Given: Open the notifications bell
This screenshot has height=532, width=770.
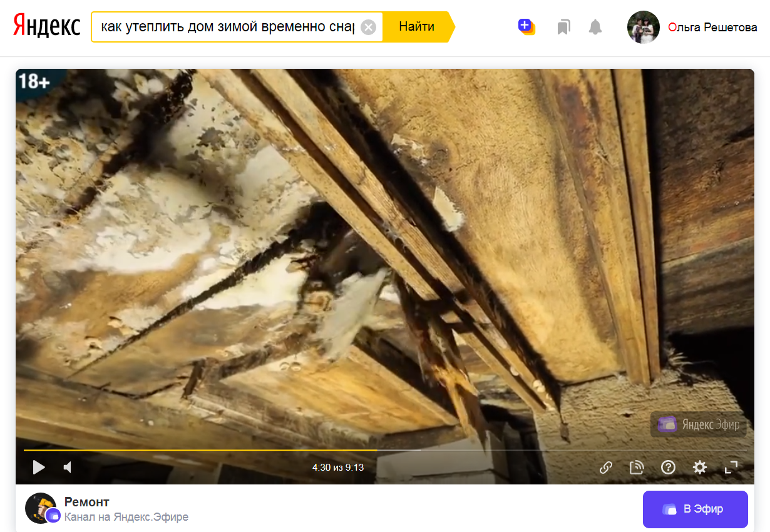Looking at the screenshot, I should click(595, 27).
